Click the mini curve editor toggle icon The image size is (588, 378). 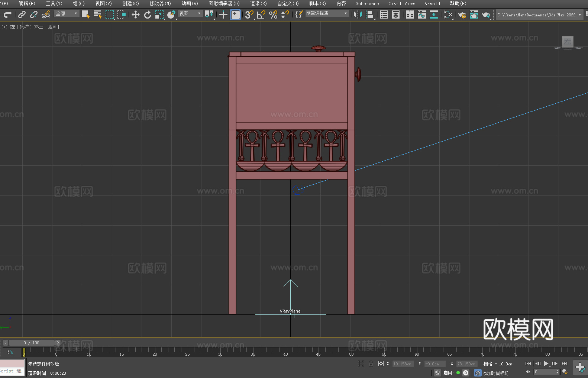[x=10, y=352]
